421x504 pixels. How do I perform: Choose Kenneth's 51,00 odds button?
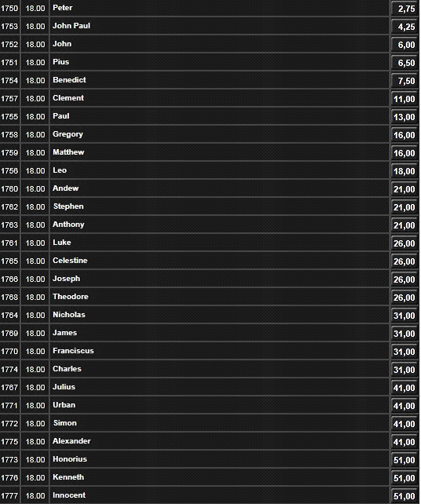click(405, 477)
